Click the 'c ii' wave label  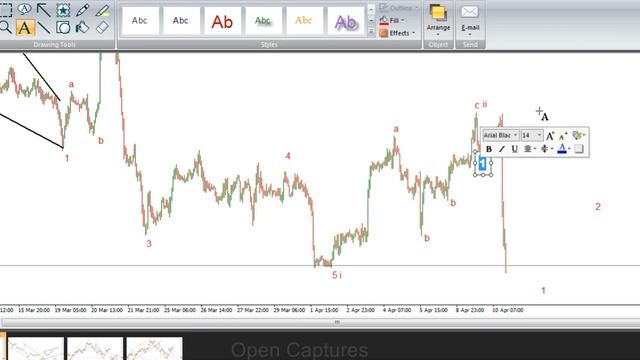[481, 105]
